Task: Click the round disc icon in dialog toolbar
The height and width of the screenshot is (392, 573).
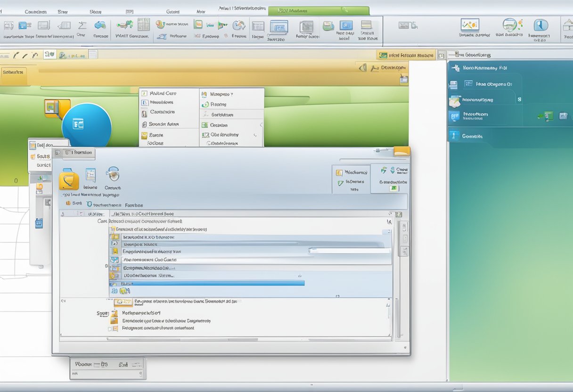Action: [x=113, y=174]
